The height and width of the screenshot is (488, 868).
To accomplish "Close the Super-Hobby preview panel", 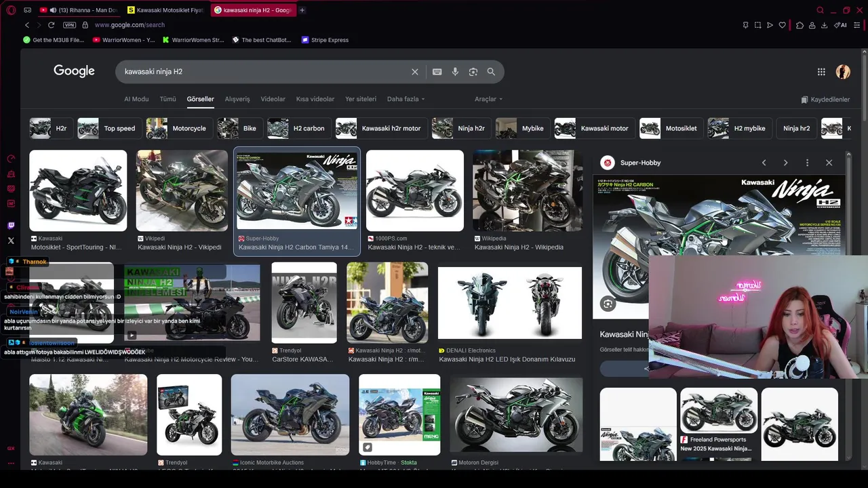I will coord(829,163).
